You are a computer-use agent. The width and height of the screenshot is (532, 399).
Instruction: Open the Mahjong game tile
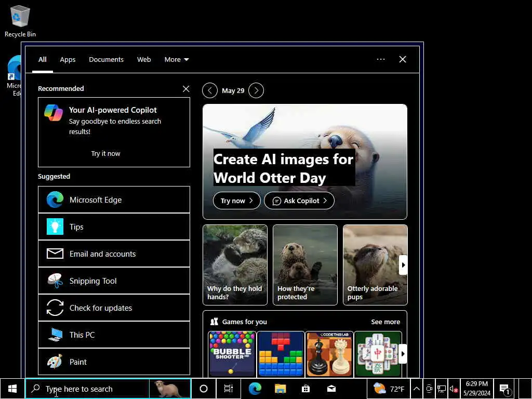[378, 354]
